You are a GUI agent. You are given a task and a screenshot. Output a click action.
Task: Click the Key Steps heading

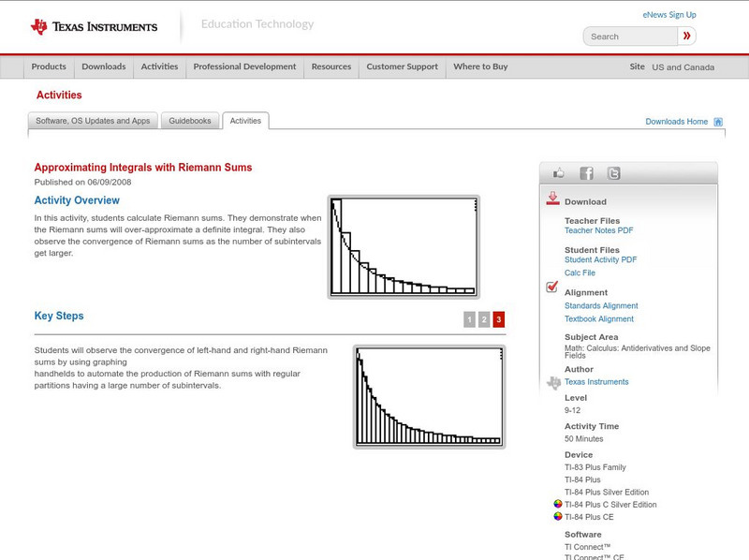click(59, 316)
